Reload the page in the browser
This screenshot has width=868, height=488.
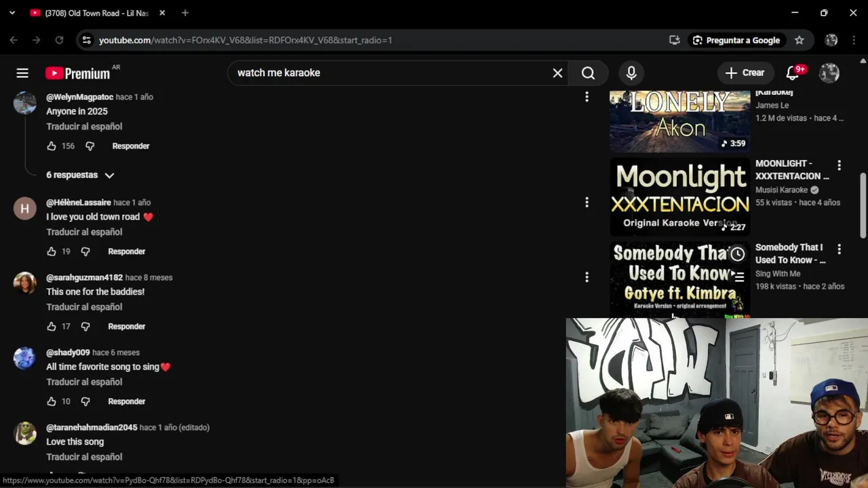point(59,41)
